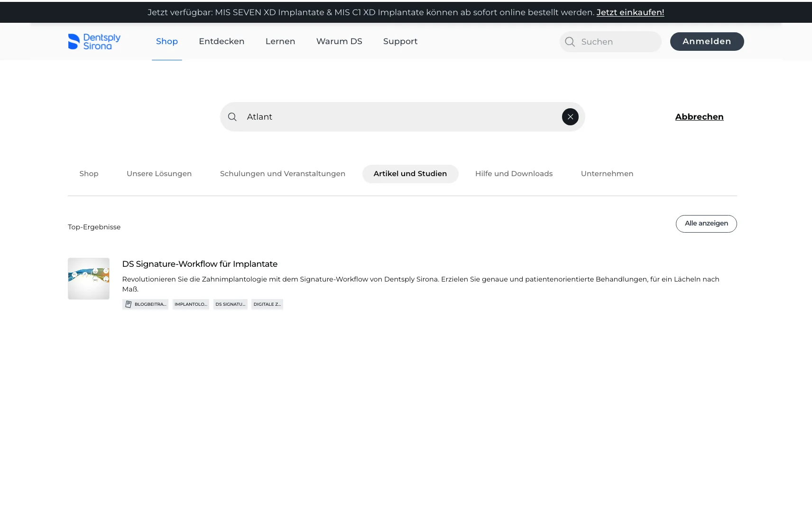Screen dimensions: 812x508
Task: Open the Support navigation menu
Action: (400, 41)
